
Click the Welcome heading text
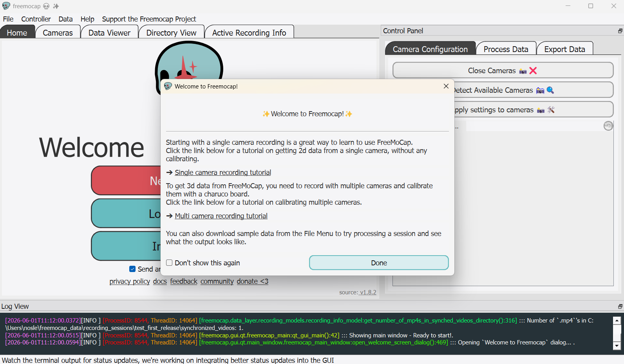pyautogui.click(x=92, y=148)
